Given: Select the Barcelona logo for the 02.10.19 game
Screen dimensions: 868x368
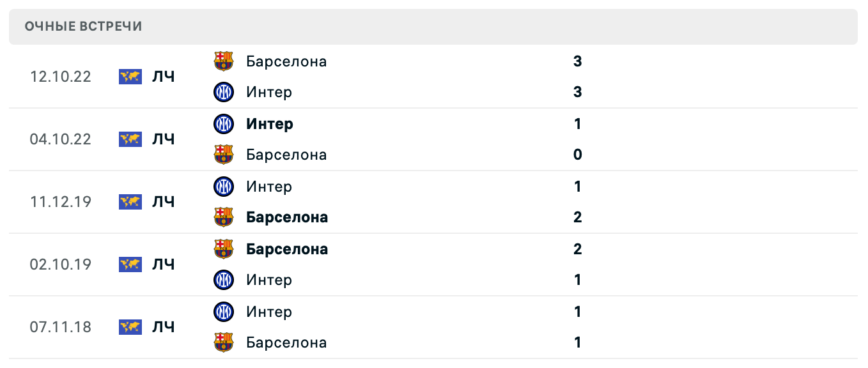Looking at the screenshot, I should (x=224, y=249).
